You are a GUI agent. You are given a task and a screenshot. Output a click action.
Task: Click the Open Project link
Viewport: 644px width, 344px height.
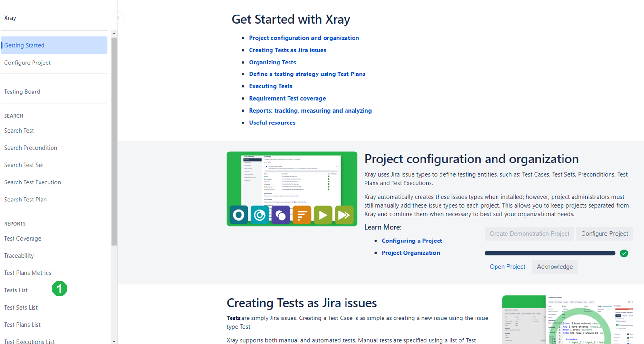[x=507, y=267]
